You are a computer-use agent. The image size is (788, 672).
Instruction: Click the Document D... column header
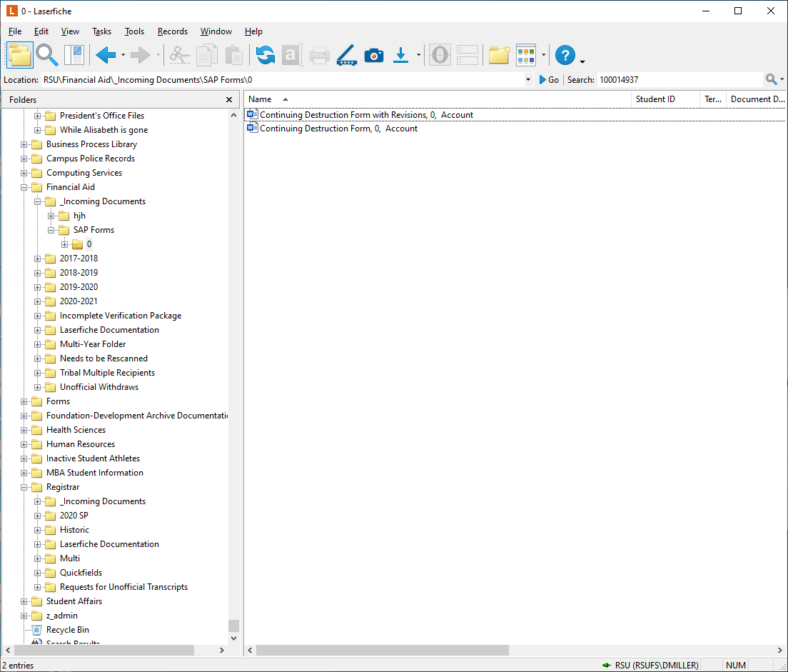point(757,99)
